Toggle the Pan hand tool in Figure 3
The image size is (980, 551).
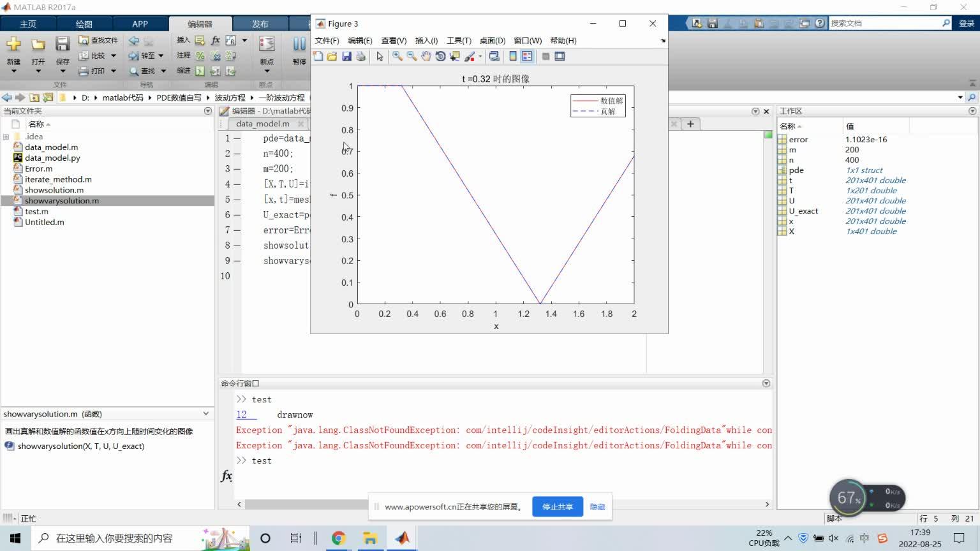coord(426,57)
